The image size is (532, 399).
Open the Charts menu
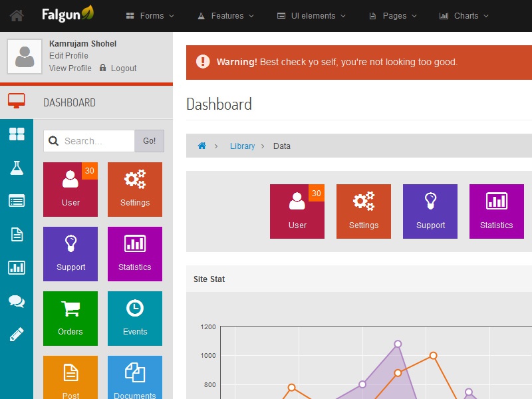[x=464, y=16]
